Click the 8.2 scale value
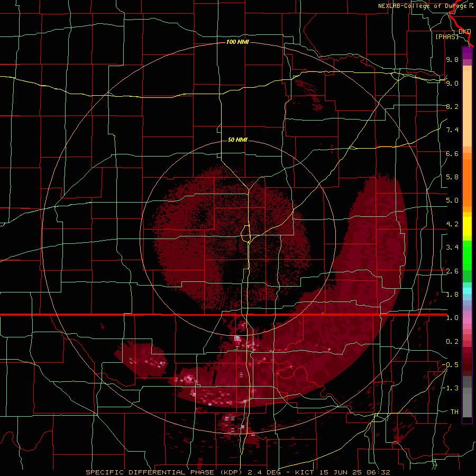This screenshot has width=476, height=476. point(452,106)
